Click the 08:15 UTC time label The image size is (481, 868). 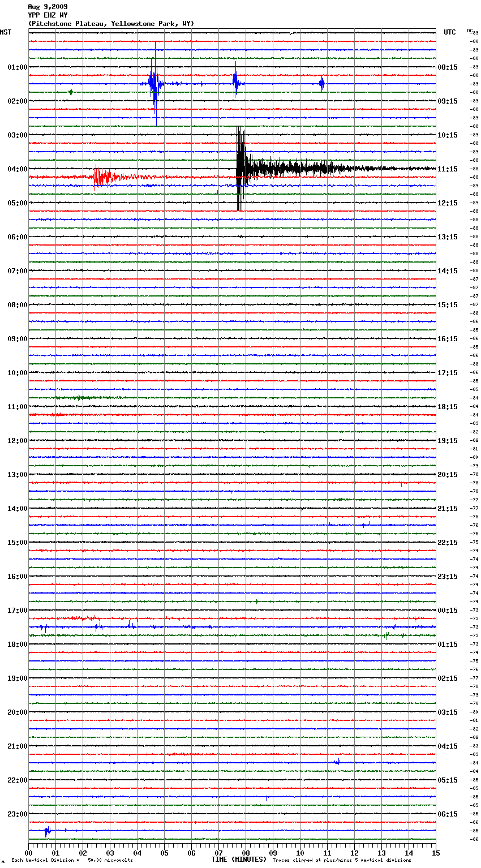(448, 67)
